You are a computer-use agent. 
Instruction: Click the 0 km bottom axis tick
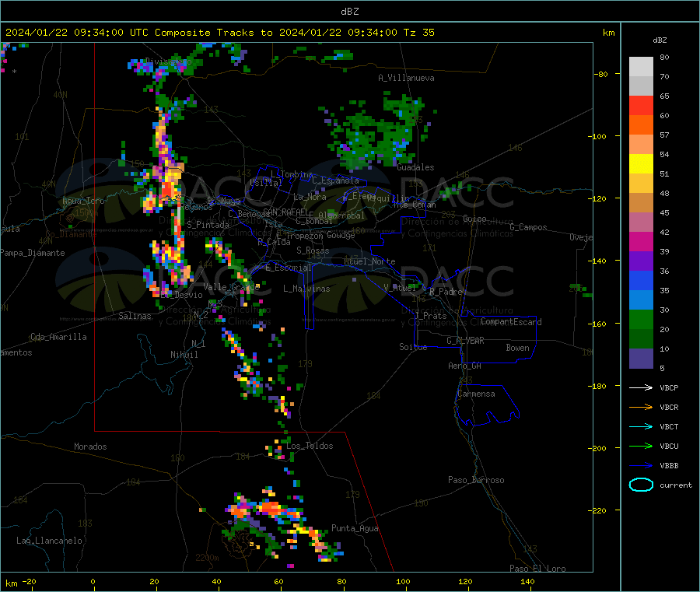(x=93, y=581)
